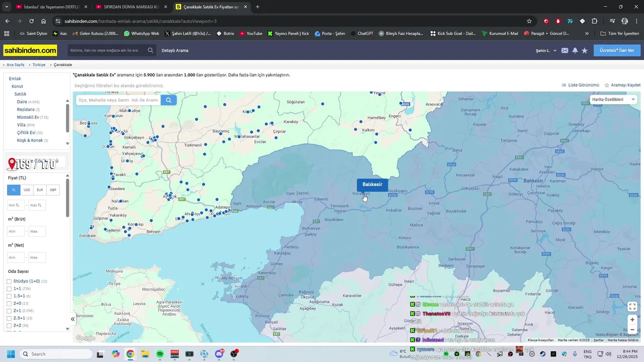Expand bookmarks overflow chevron
The height and width of the screenshot is (362, 644).
pos(587,33)
